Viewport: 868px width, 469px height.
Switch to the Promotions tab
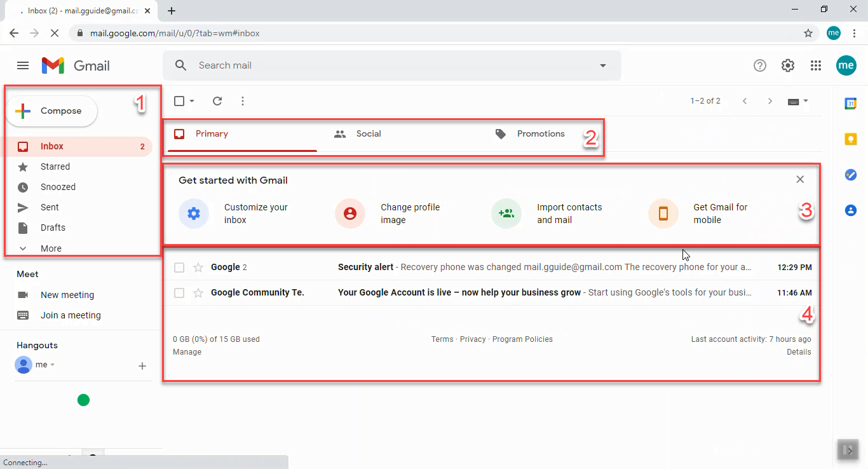pyautogui.click(x=540, y=133)
